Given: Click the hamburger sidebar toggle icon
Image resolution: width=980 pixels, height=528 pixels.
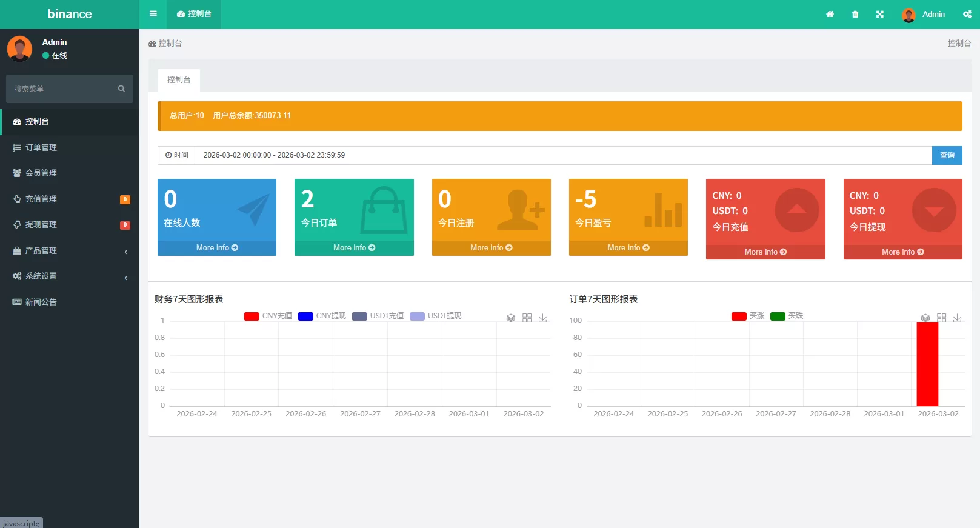Looking at the screenshot, I should point(153,14).
